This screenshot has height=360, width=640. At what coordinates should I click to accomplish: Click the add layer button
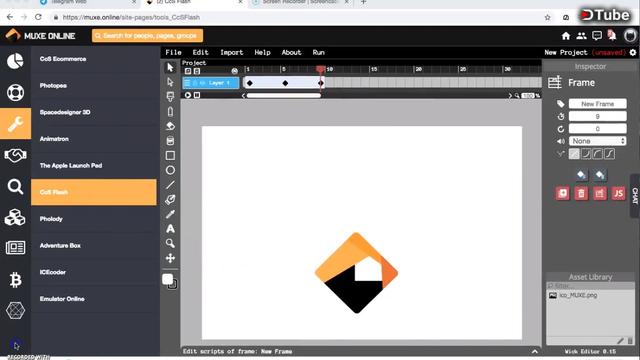click(x=188, y=71)
